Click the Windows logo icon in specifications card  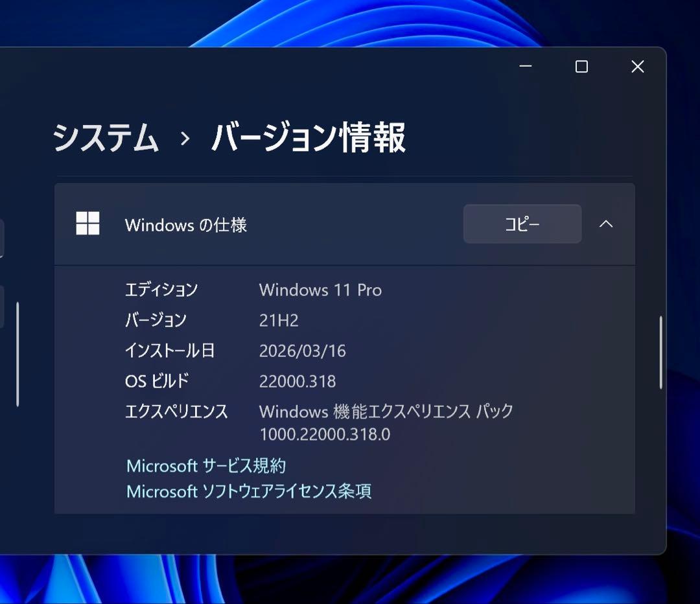point(87,223)
